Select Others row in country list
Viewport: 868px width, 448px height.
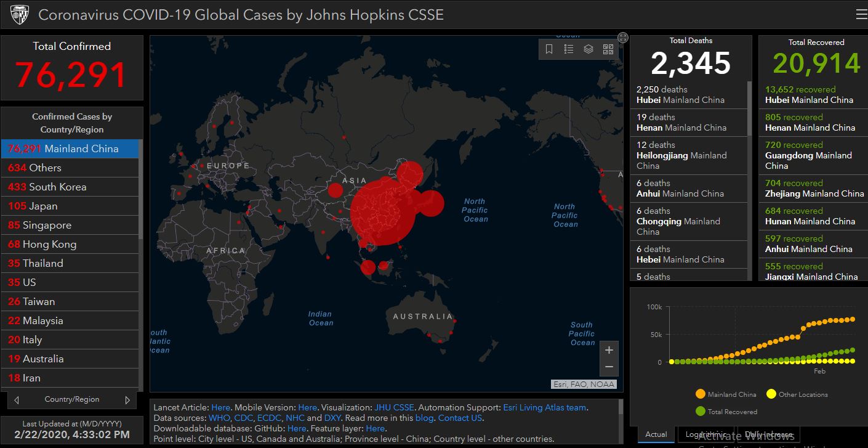70,168
